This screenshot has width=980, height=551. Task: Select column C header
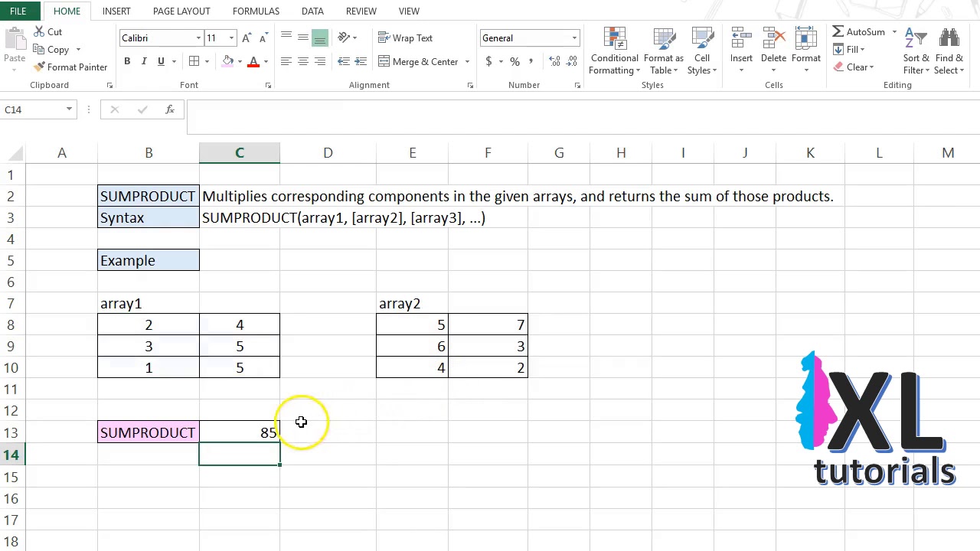(240, 153)
